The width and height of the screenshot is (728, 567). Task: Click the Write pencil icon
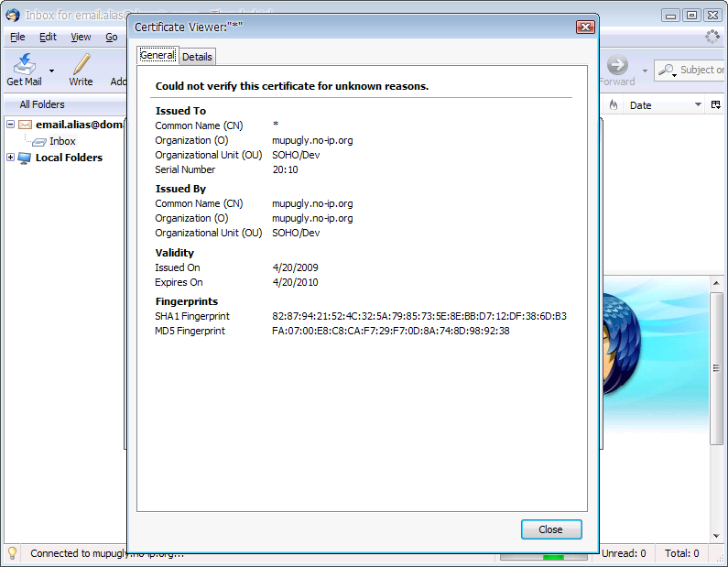[x=81, y=64]
